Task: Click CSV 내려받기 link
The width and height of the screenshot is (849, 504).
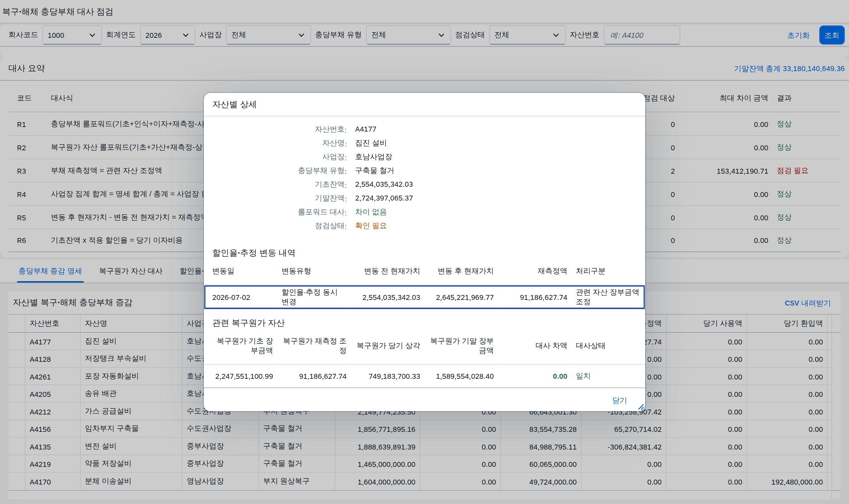Action: pos(807,303)
